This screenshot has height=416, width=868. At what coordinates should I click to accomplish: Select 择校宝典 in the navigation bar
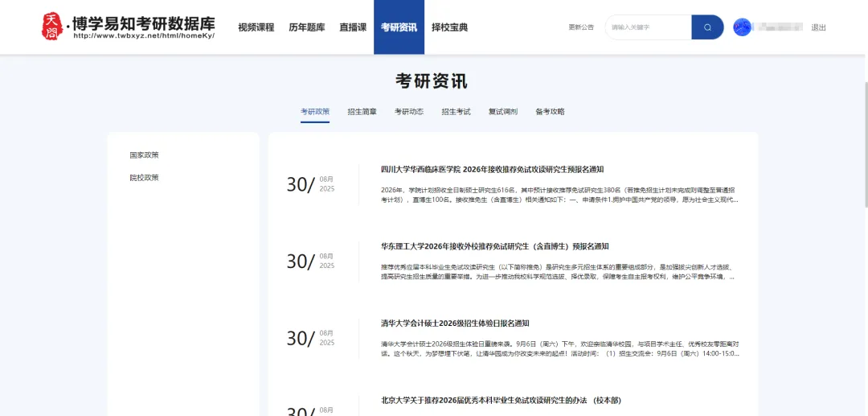[449, 27]
